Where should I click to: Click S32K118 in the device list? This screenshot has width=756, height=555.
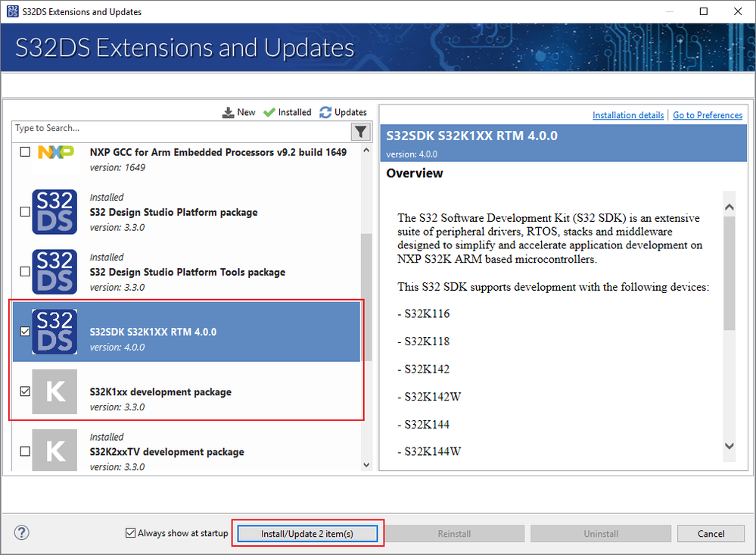tap(427, 341)
